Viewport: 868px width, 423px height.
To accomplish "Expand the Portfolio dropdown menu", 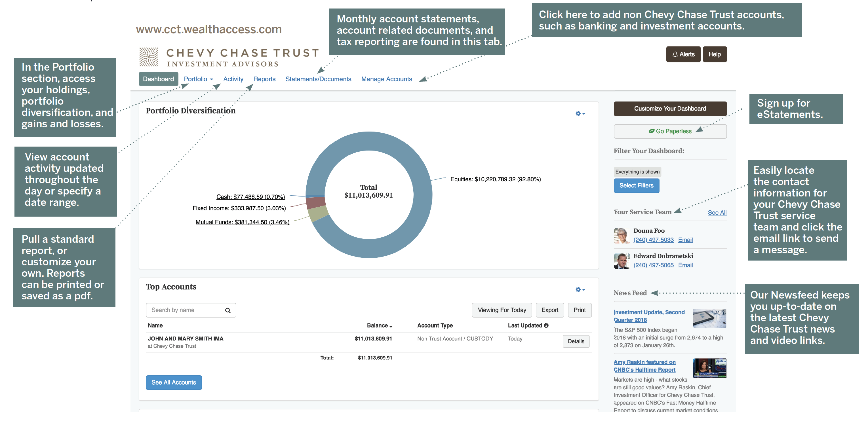I will point(198,79).
